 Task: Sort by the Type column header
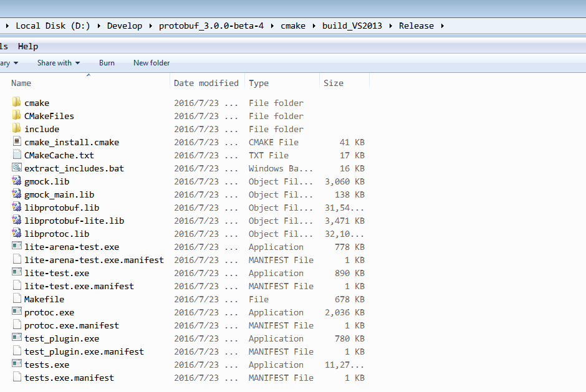coord(259,83)
